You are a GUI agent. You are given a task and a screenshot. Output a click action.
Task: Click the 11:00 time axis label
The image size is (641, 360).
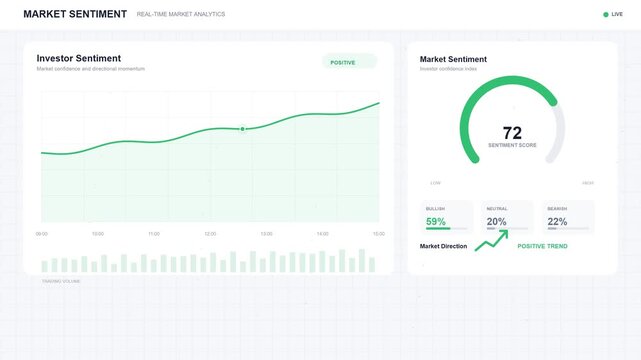coord(154,234)
